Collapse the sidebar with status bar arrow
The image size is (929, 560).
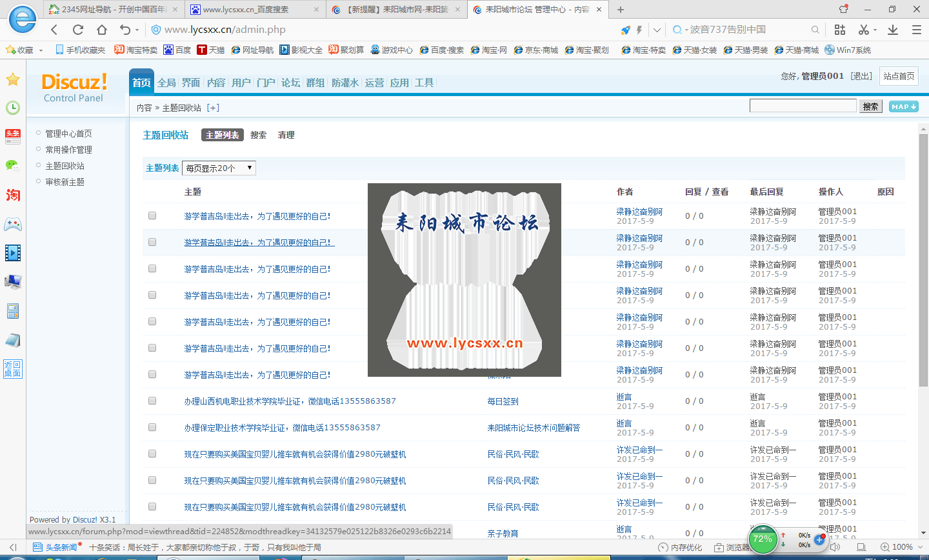[13, 547]
